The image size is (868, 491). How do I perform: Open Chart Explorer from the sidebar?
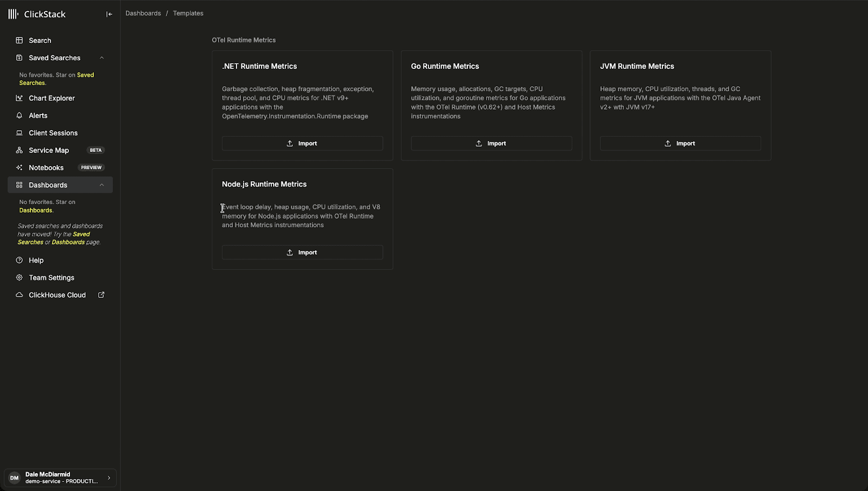[19, 98]
